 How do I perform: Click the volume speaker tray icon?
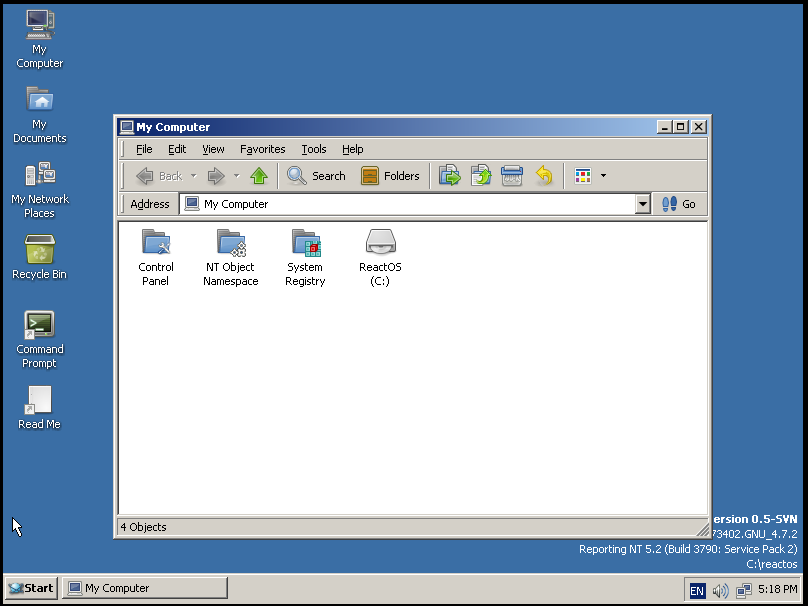tap(720, 591)
